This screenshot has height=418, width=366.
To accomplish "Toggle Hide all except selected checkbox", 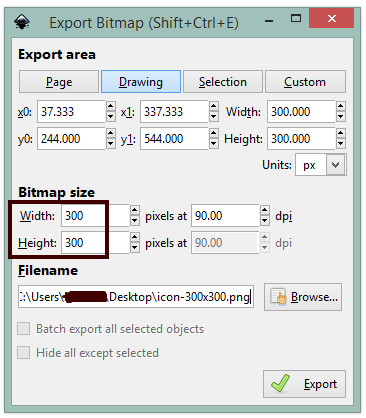I will coord(24,353).
